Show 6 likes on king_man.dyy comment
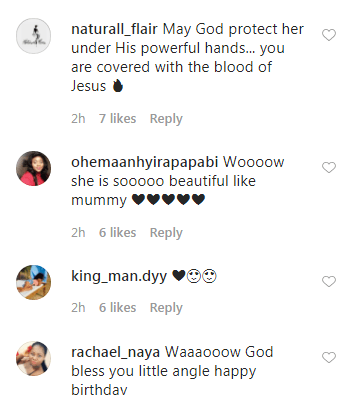Screen dimensions: 362x397 117,308
